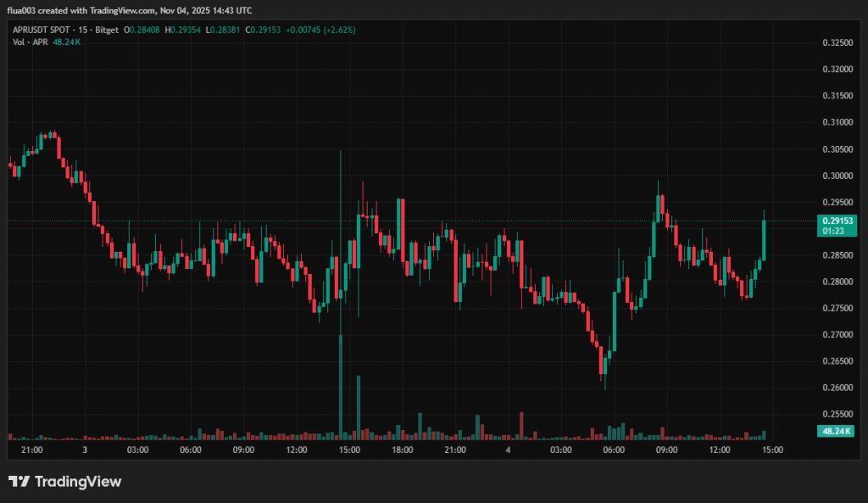The height and width of the screenshot is (503, 868).
Task: Click the 0.32500 price axis label
Action: point(837,42)
